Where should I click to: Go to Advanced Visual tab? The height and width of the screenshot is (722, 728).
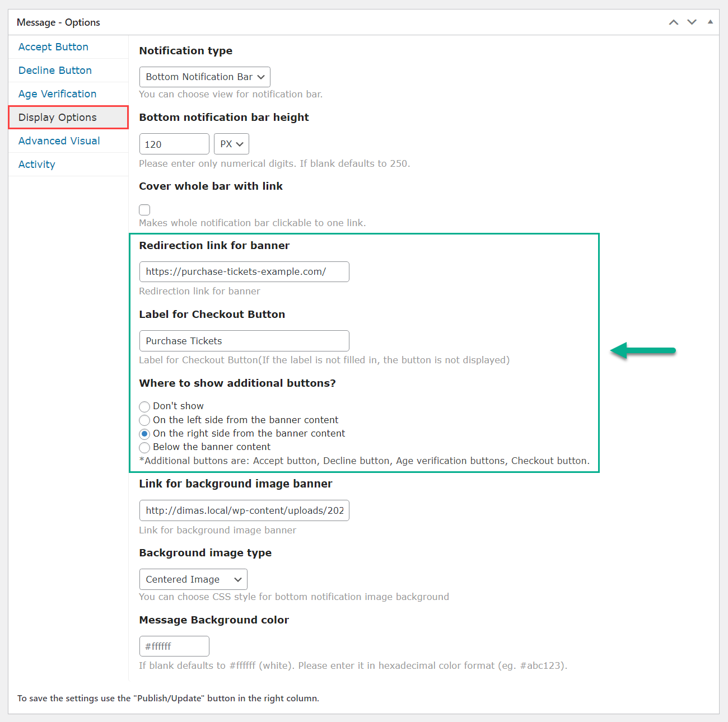(x=59, y=141)
